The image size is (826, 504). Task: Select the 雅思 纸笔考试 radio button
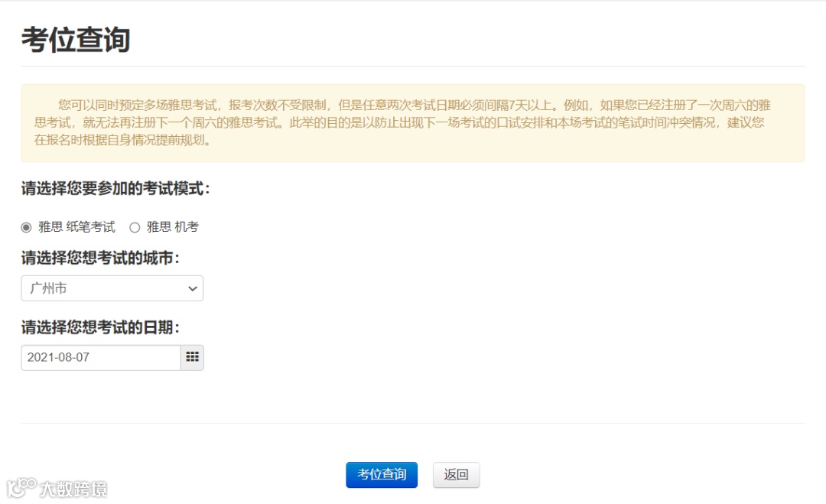point(26,227)
